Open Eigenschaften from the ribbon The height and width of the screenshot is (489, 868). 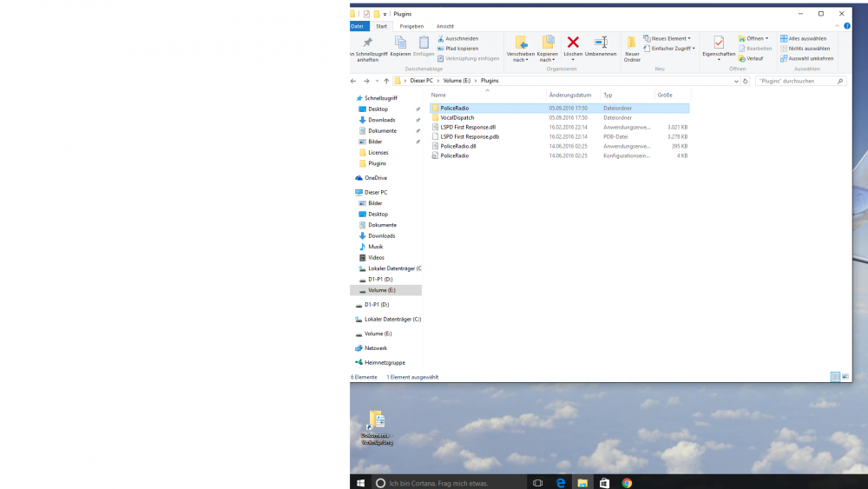click(x=719, y=43)
